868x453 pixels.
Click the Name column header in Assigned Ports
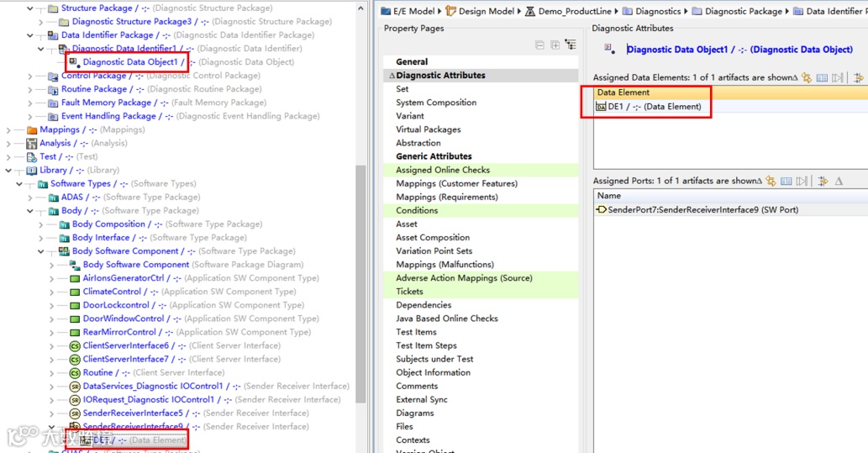[x=731, y=196]
